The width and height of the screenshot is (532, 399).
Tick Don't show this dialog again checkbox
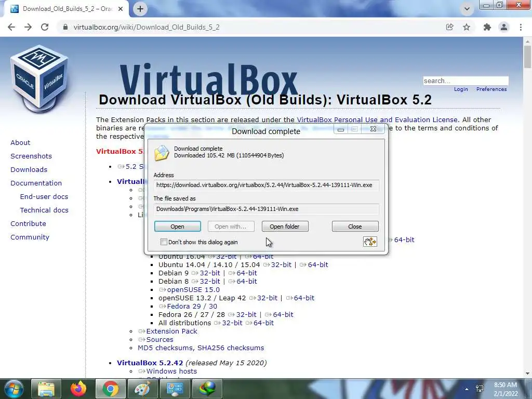pos(164,242)
